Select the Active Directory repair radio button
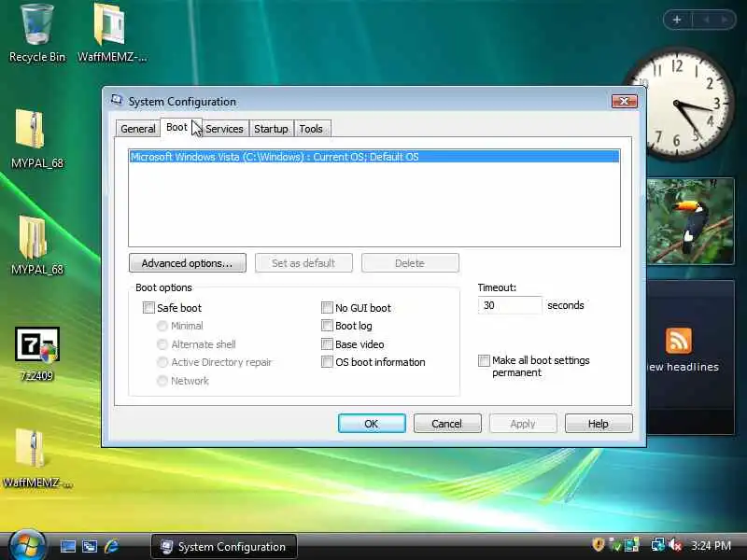 (x=162, y=362)
